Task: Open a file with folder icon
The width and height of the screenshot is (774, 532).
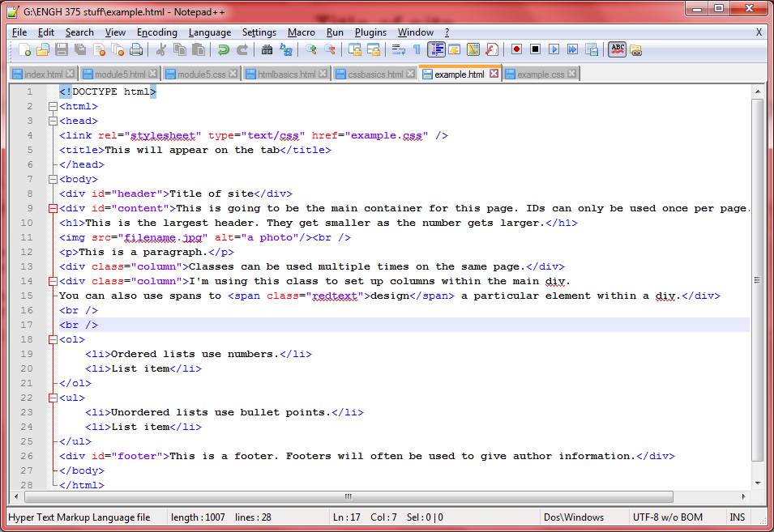Action: [43, 49]
